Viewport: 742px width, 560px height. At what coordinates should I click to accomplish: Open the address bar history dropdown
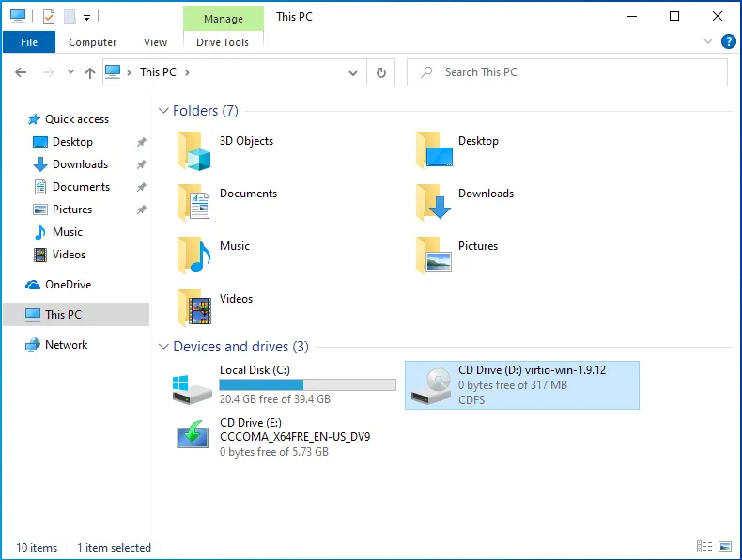coord(353,73)
